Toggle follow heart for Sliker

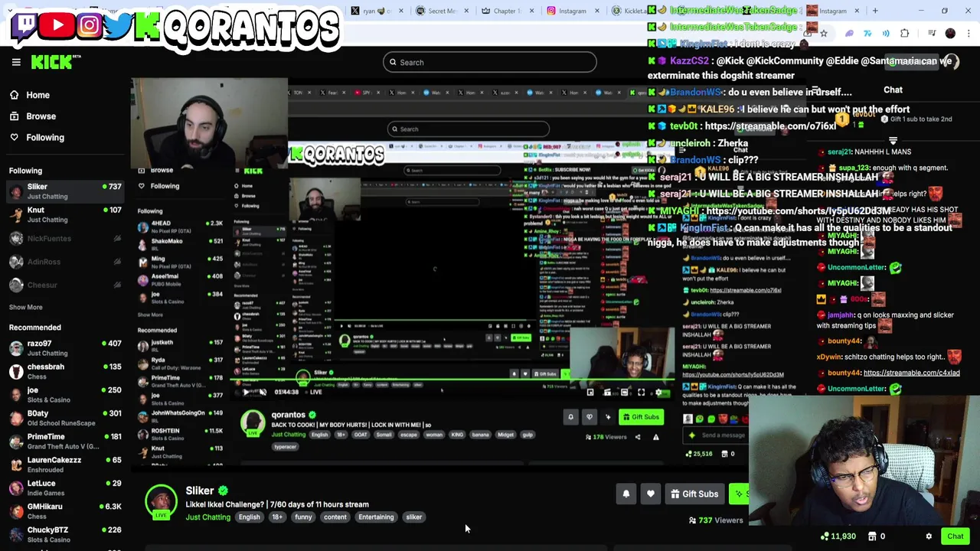(x=651, y=494)
